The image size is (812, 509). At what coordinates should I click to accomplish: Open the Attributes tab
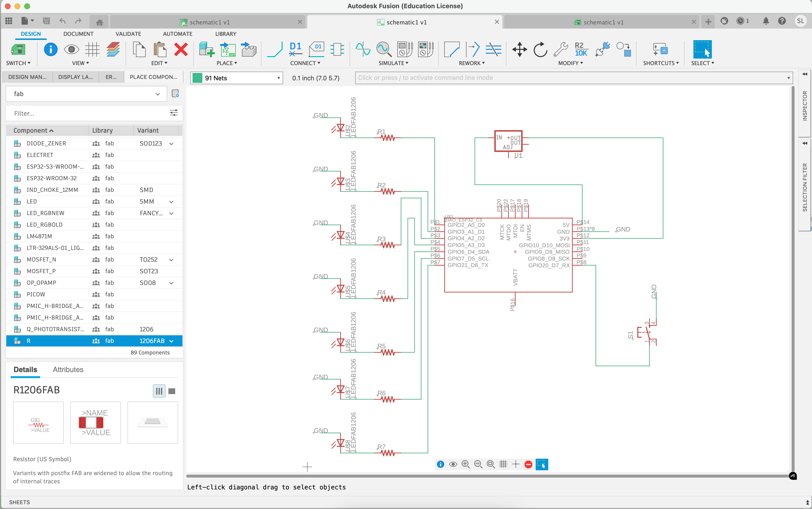pyautogui.click(x=68, y=369)
